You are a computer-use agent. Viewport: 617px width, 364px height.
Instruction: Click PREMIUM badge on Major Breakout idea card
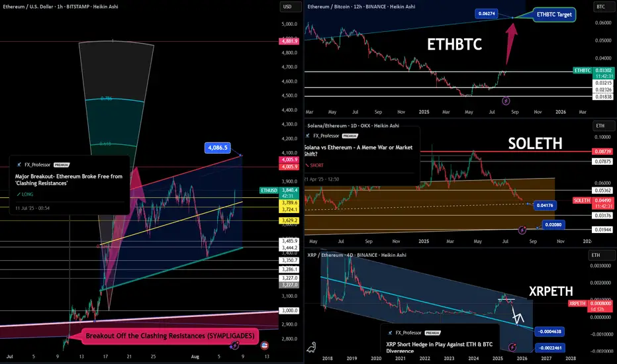click(x=62, y=165)
